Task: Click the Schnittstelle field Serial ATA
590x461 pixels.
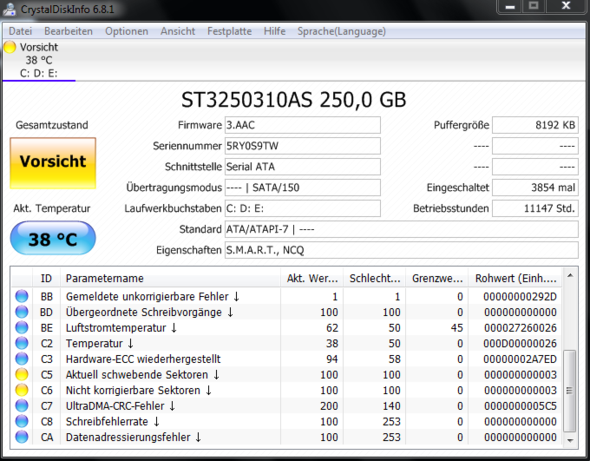Action: point(303,167)
